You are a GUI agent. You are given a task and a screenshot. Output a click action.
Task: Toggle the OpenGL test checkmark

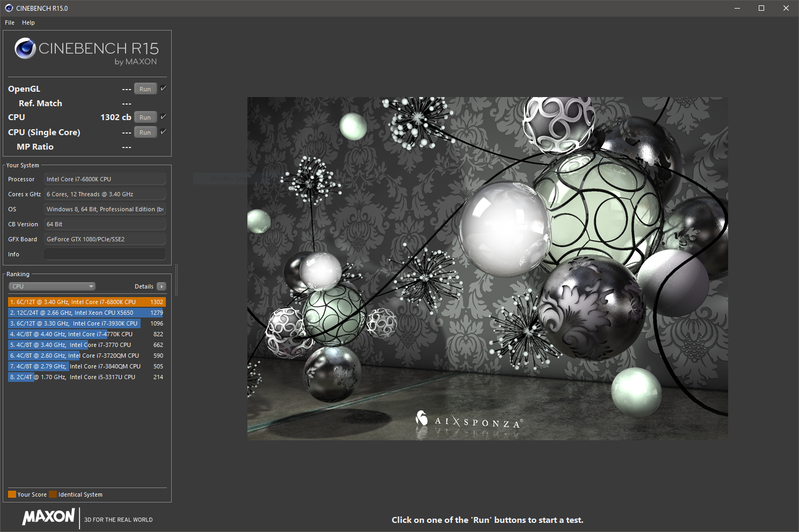tap(164, 88)
